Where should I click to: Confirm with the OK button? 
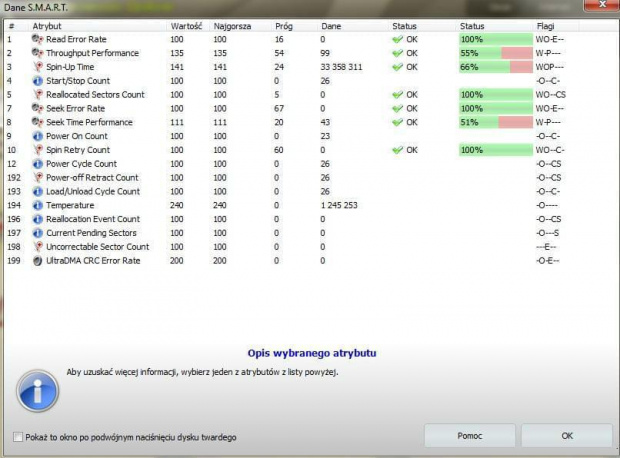pos(567,435)
